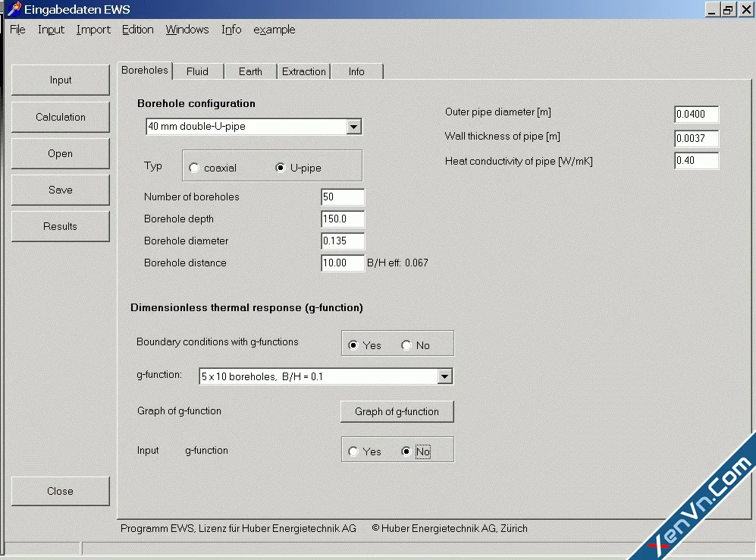Screen dimensions: 756x560
Task: Minimize the Eingabedaten EWS window
Action: 711,10
